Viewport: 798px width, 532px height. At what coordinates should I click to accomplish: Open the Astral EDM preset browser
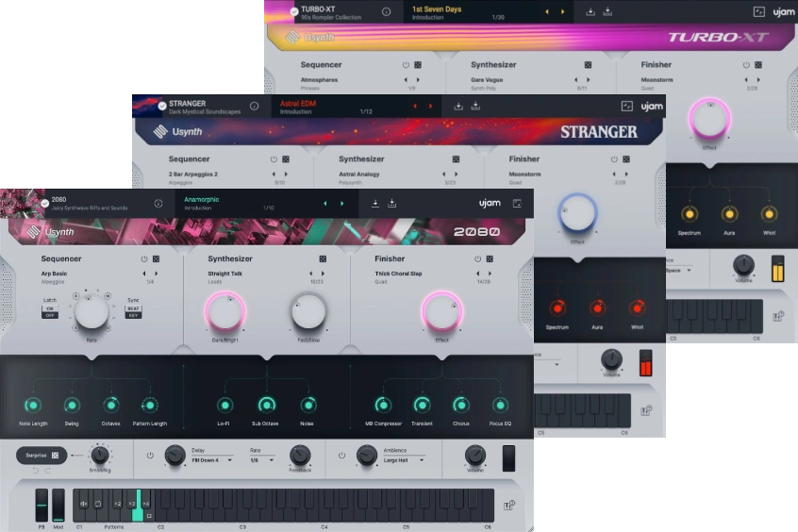point(339,107)
